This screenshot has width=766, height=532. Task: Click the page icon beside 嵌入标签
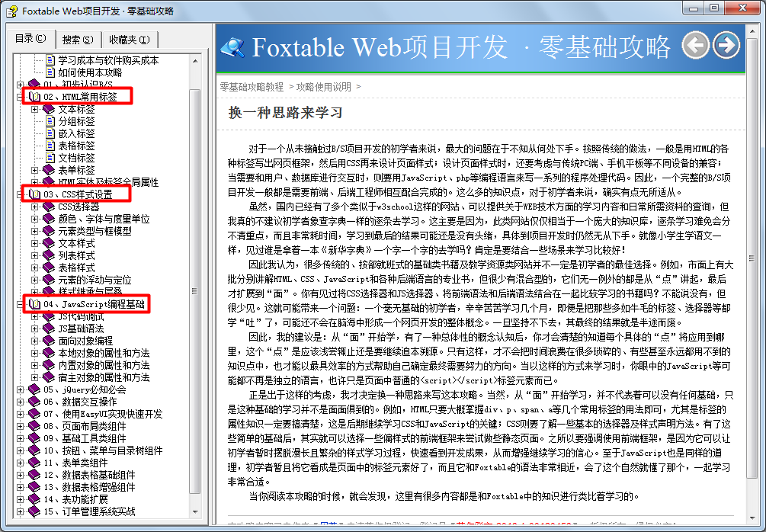click(50, 133)
